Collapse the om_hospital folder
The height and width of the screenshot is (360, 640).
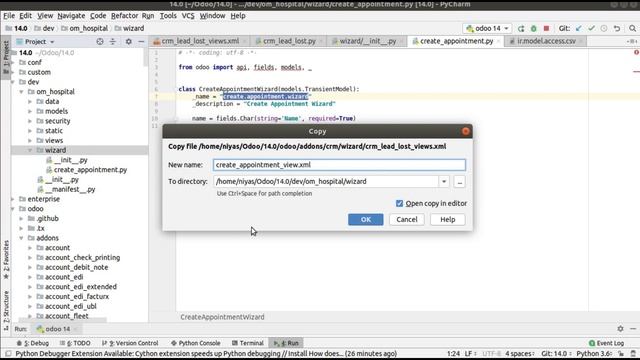coord(21,92)
